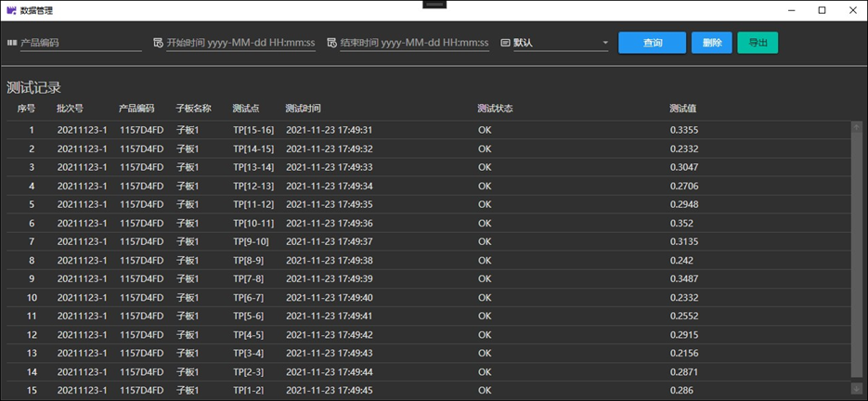The width and height of the screenshot is (868, 401).
Task: Click the barcode icon beside 产品编码 field
Action: [x=12, y=43]
